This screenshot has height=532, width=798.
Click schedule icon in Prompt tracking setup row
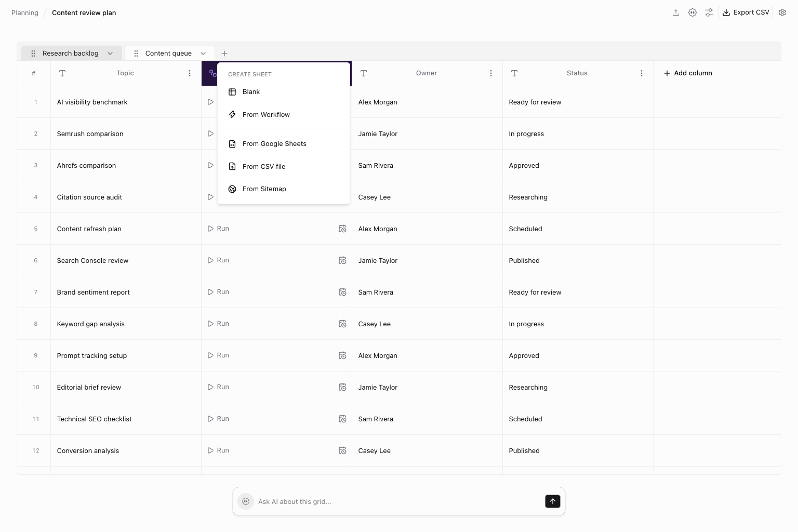pyautogui.click(x=342, y=355)
